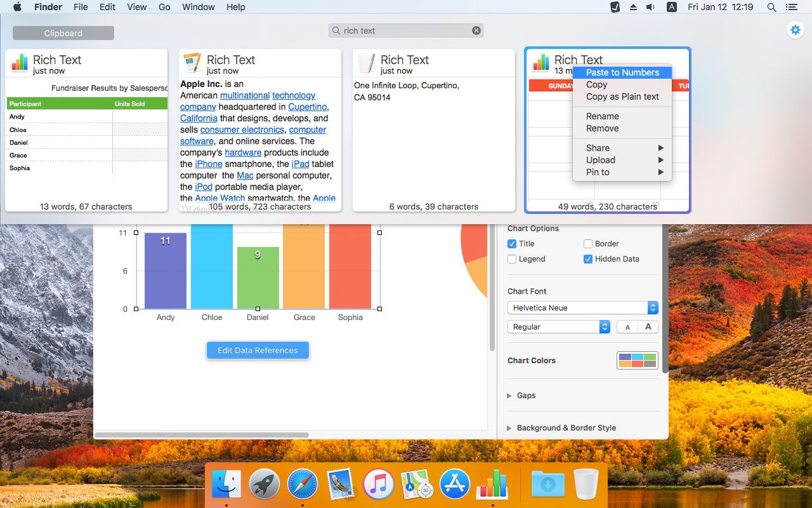
Task: Choose Paste to Numbers menu item
Action: pos(622,72)
